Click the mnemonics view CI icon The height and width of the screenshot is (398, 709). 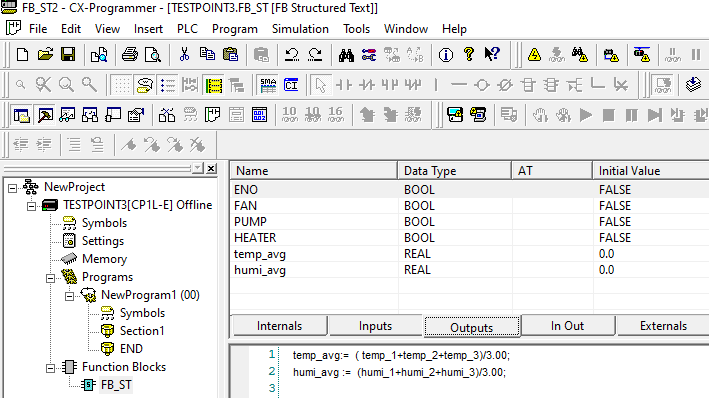point(291,85)
